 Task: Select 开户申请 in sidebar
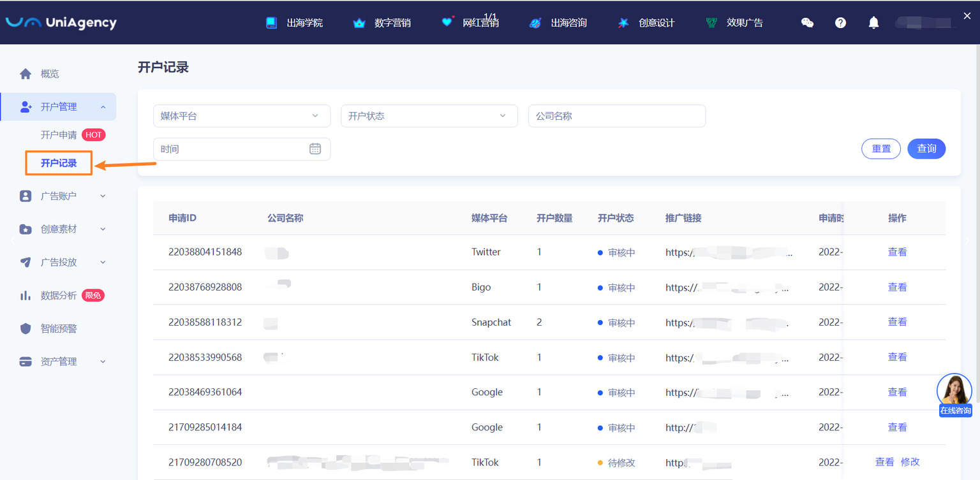pyautogui.click(x=59, y=135)
